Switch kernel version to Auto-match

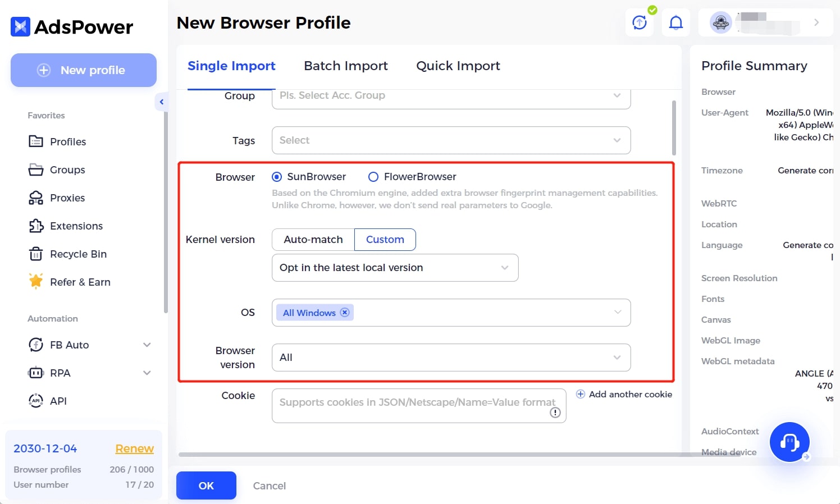coord(313,240)
